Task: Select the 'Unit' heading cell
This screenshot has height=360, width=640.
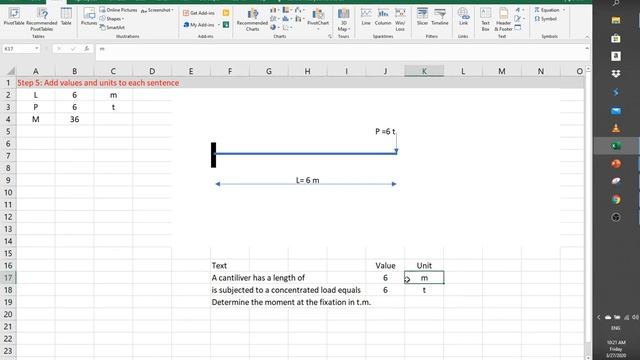Action: (424, 265)
